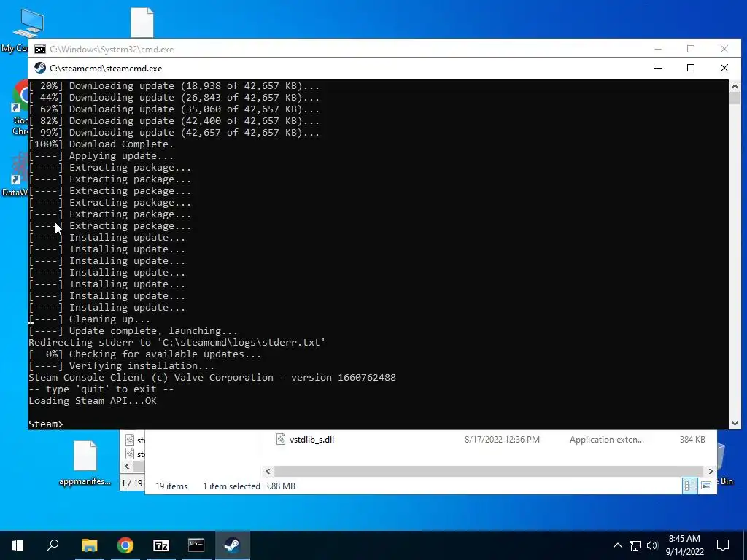Click '19 items' in Explorer status bar
Screen dimensions: 747x560
click(x=171, y=486)
